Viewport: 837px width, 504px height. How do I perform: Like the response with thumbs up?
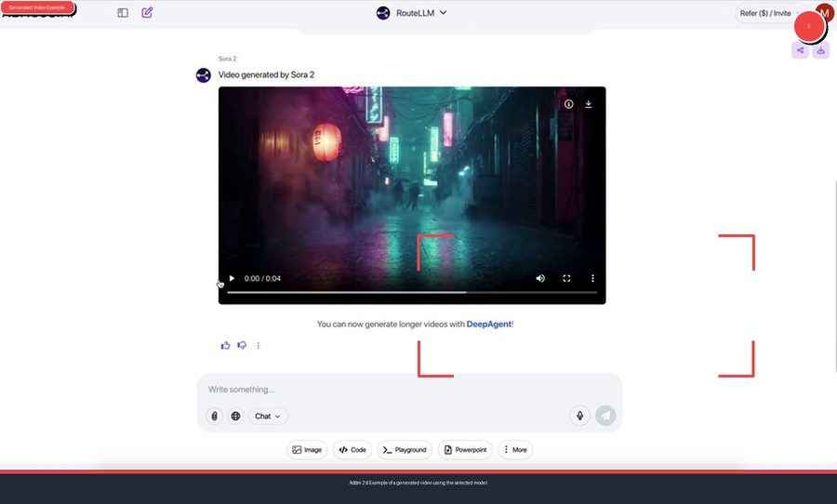click(225, 345)
